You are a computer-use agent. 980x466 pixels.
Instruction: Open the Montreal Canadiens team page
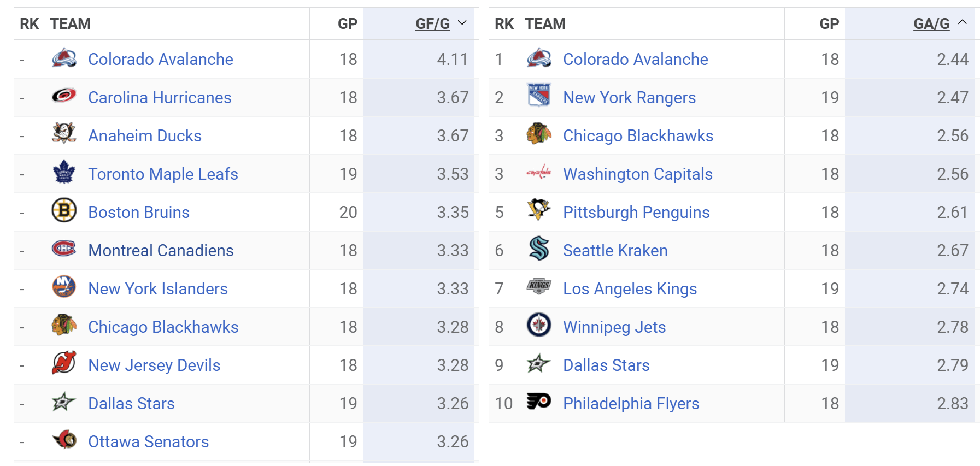161,250
